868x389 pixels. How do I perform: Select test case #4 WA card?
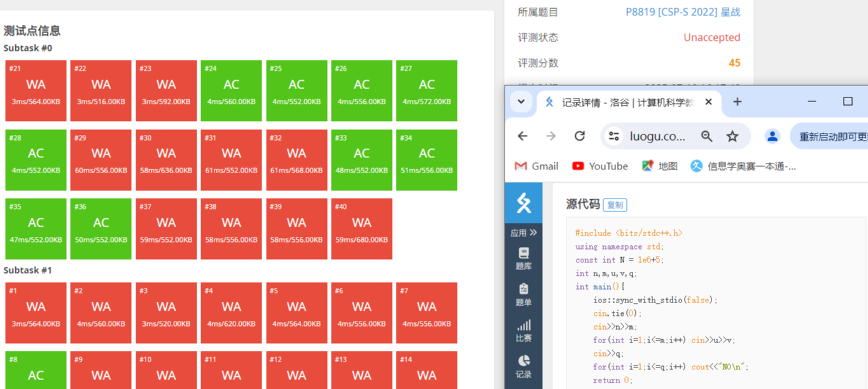pos(231,313)
